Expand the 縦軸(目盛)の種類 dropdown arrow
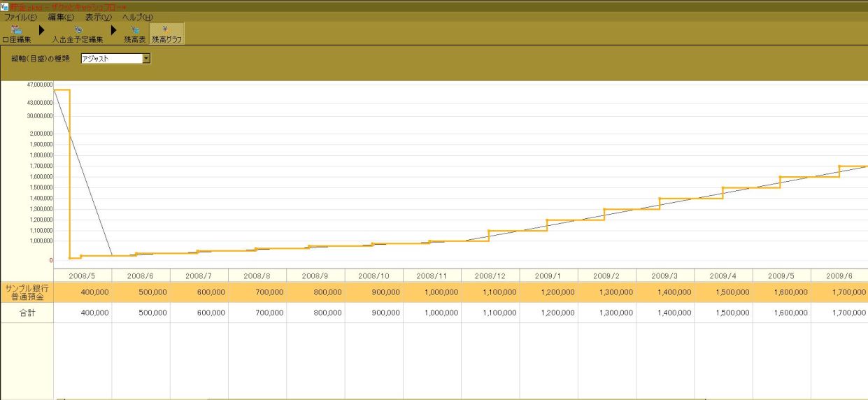Viewport: 868px width, 400px height. [x=146, y=59]
